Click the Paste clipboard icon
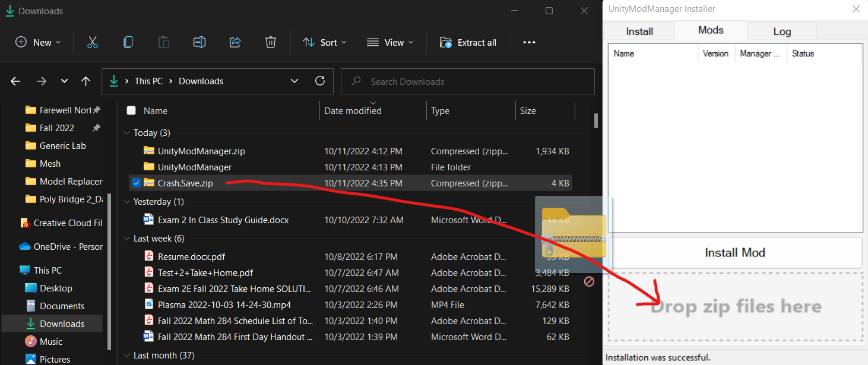Image resolution: width=868 pixels, height=365 pixels. 163,42
